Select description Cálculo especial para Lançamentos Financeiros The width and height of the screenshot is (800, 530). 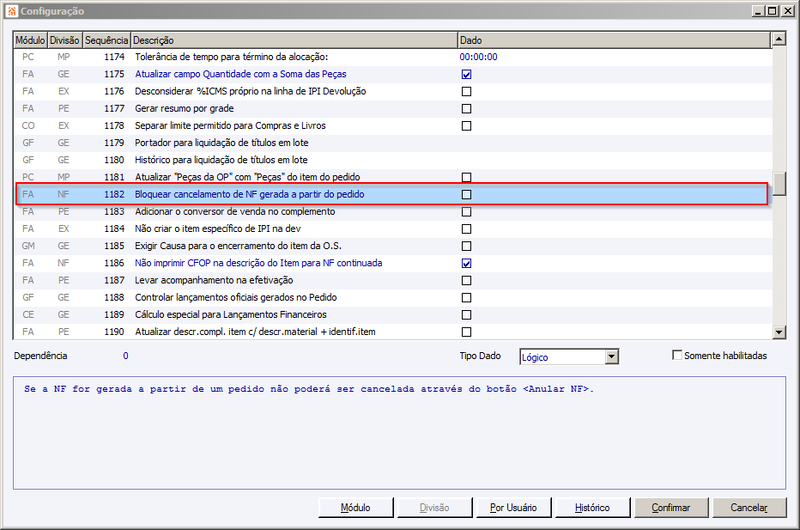(231, 315)
